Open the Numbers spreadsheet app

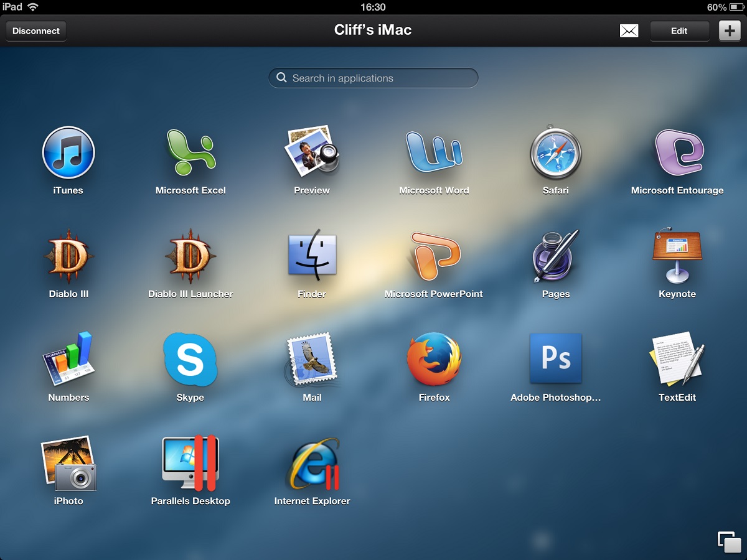68,360
